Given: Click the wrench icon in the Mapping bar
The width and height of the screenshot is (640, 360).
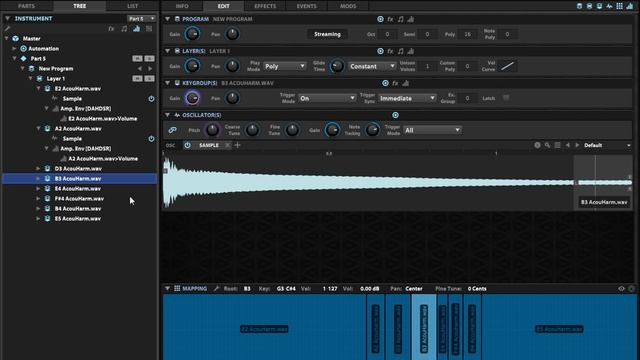Looking at the screenshot, I should point(216,289).
